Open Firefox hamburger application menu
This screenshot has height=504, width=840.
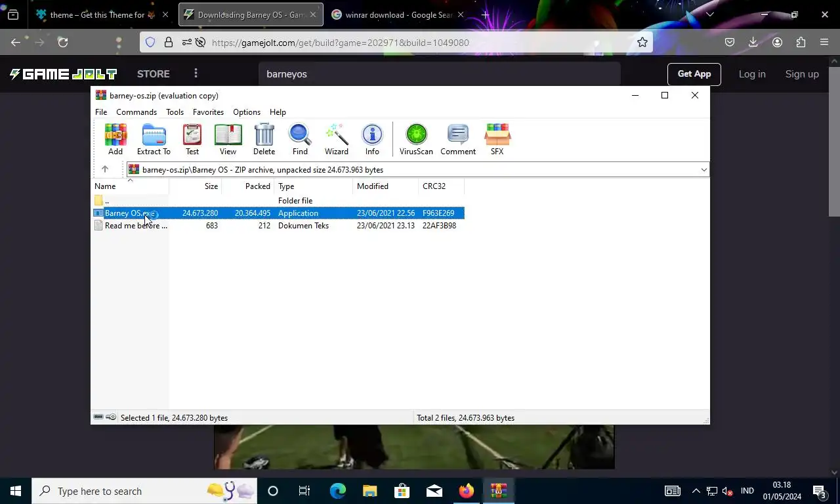824,42
